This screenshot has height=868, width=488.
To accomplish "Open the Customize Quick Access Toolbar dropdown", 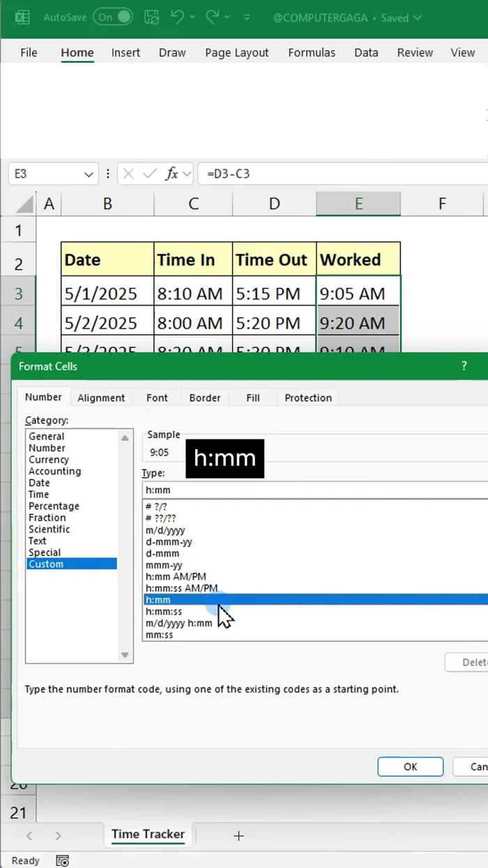I will [x=247, y=17].
